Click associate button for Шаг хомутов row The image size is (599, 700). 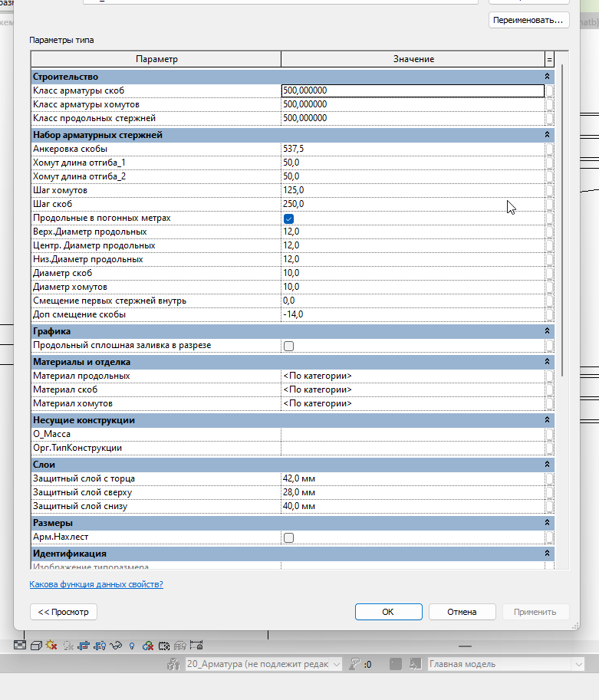549,190
